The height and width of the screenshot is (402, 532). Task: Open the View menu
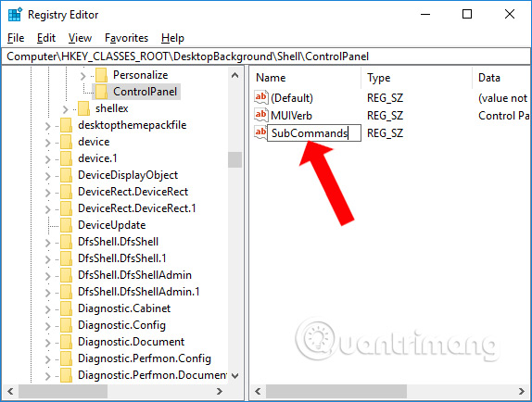pos(80,38)
